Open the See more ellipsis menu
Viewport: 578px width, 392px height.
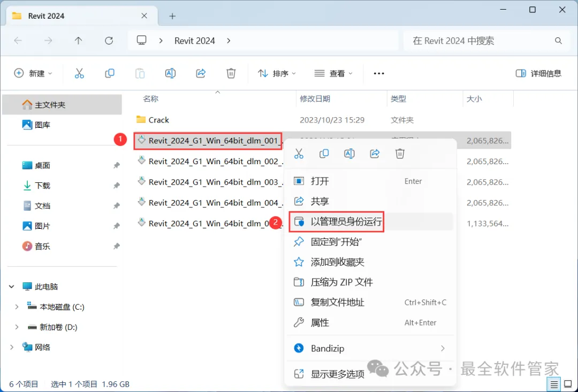379,73
